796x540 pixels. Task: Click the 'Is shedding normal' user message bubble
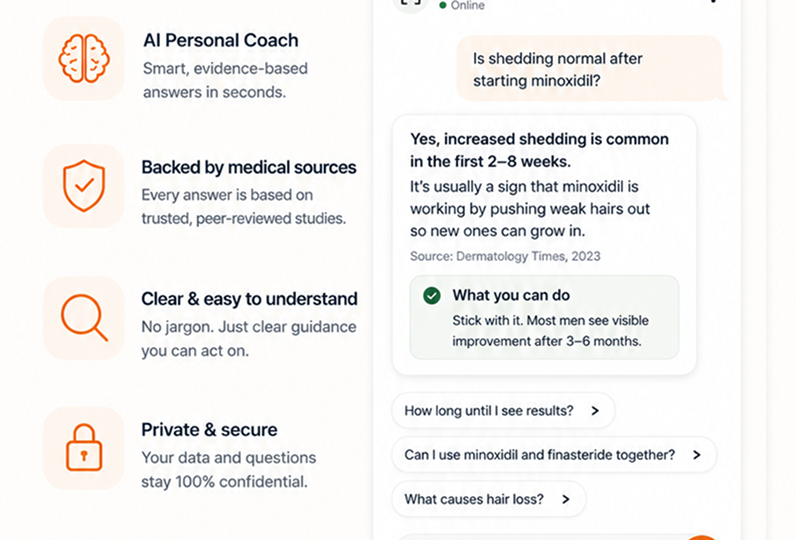click(x=591, y=69)
